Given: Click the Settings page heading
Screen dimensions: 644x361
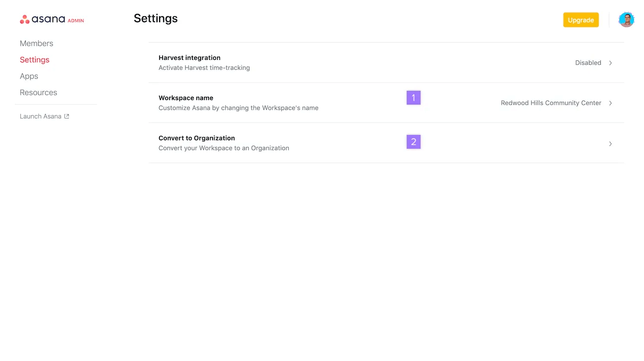Looking at the screenshot, I should [156, 18].
